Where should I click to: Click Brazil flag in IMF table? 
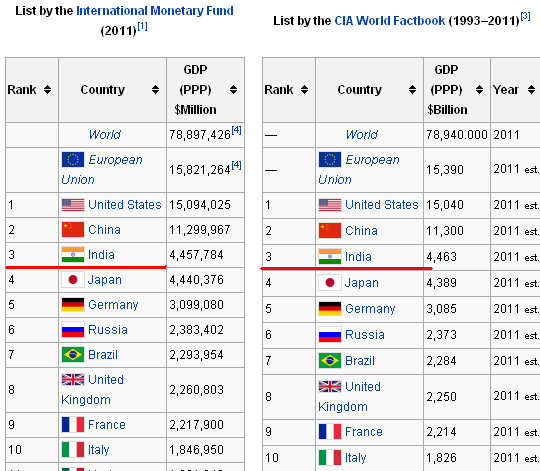click(x=73, y=355)
